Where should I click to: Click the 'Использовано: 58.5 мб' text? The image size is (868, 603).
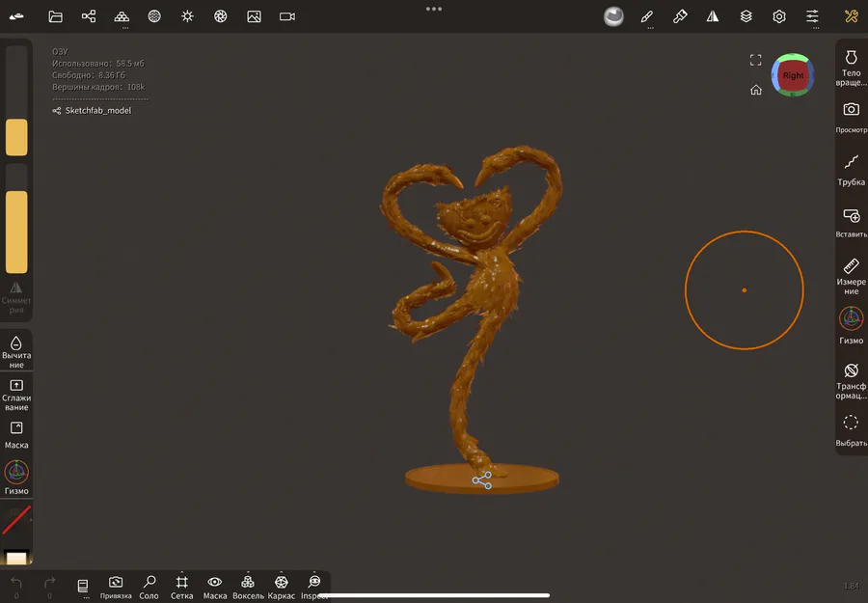coord(98,63)
